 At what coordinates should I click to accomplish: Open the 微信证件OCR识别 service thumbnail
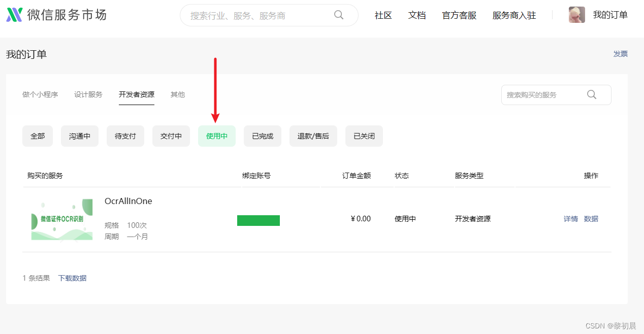62,219
